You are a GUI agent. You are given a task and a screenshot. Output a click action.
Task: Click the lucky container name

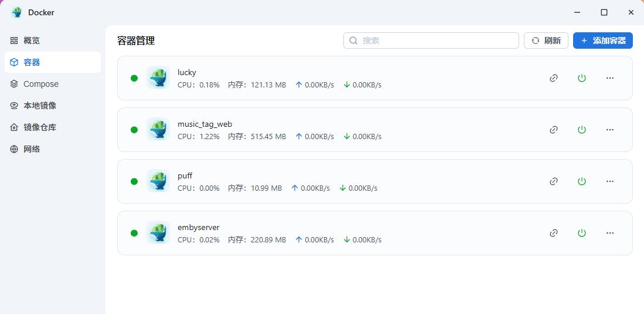(187, 72)
